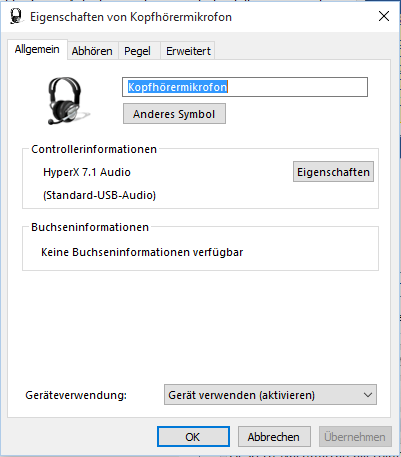
Task: Click the large headset device picture
Action: point(67,101)
